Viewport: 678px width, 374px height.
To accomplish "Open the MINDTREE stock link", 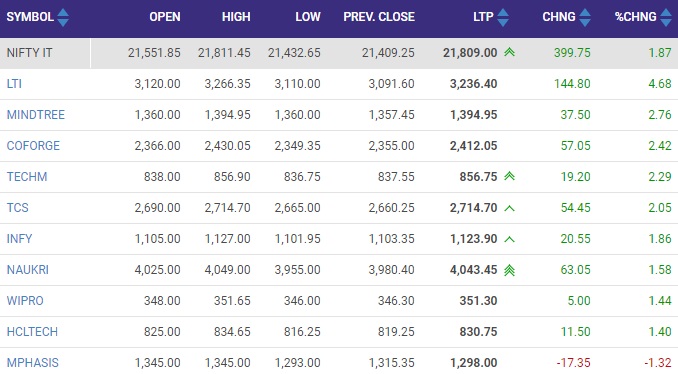I will click(x=36, y=115).
